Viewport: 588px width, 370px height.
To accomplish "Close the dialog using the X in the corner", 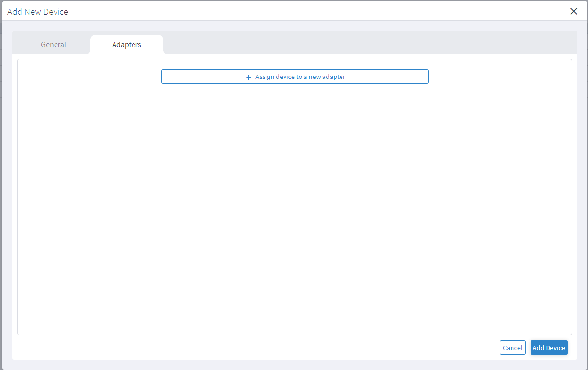I will pyautogui.click(x=573, y=11).
